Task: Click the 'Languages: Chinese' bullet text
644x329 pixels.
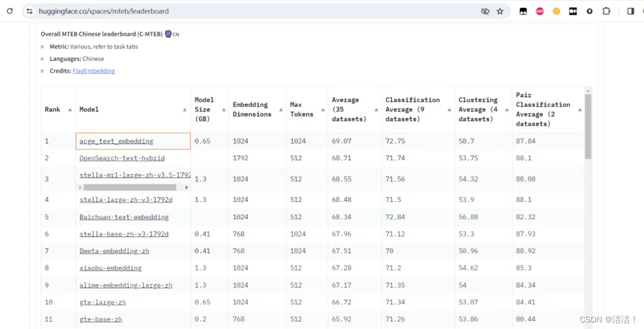Action: 77,59
